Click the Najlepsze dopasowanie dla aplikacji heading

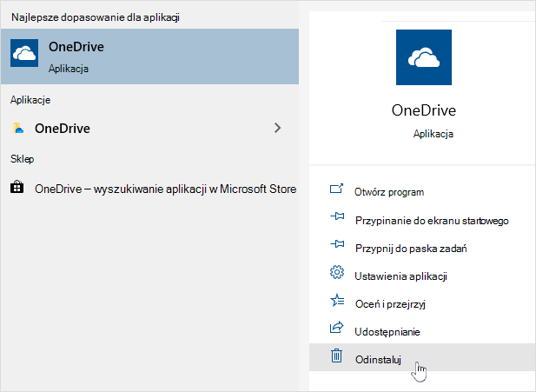click(x=96, y=17)
